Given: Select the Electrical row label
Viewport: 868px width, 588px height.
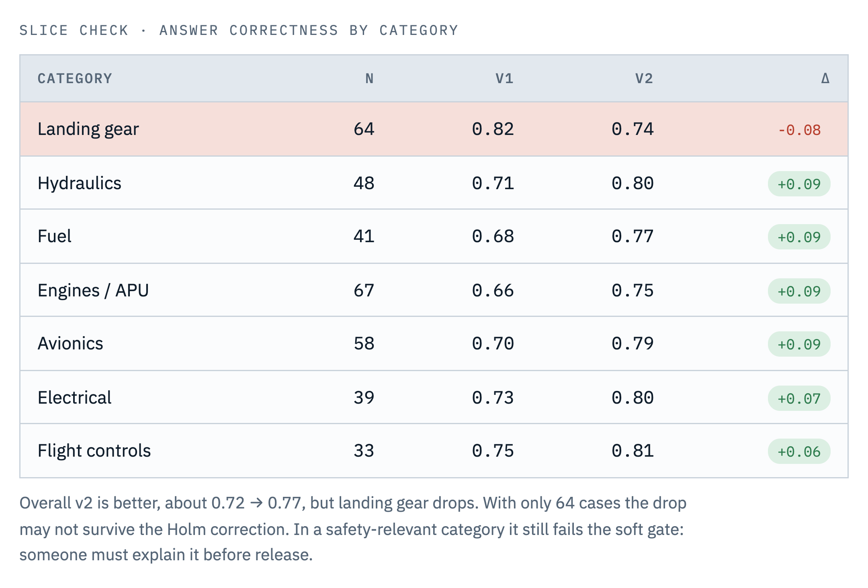Looking at the screenshot, I should pos(74,398).
